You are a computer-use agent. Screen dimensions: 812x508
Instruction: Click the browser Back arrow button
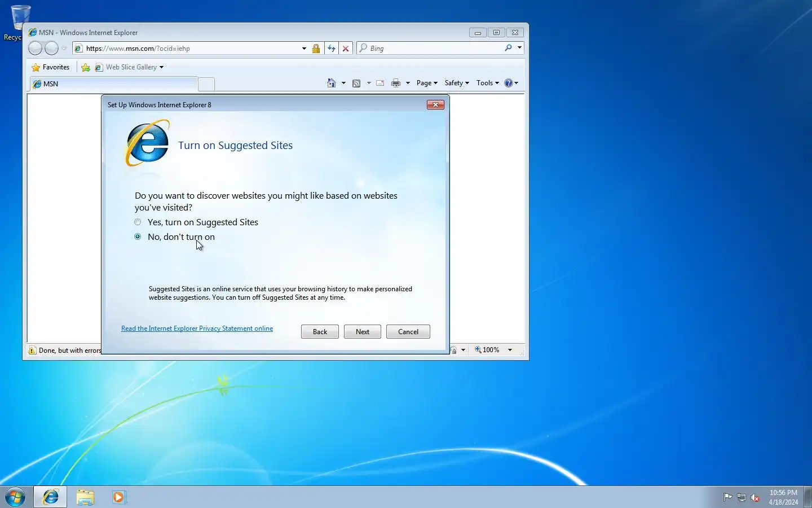tap(35, 49)
